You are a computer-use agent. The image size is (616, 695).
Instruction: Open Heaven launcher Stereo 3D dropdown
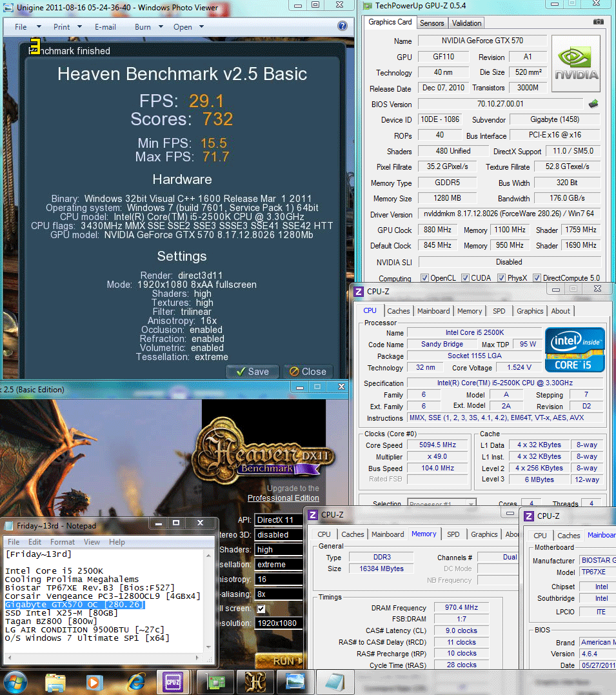click(x=279, y=535)
